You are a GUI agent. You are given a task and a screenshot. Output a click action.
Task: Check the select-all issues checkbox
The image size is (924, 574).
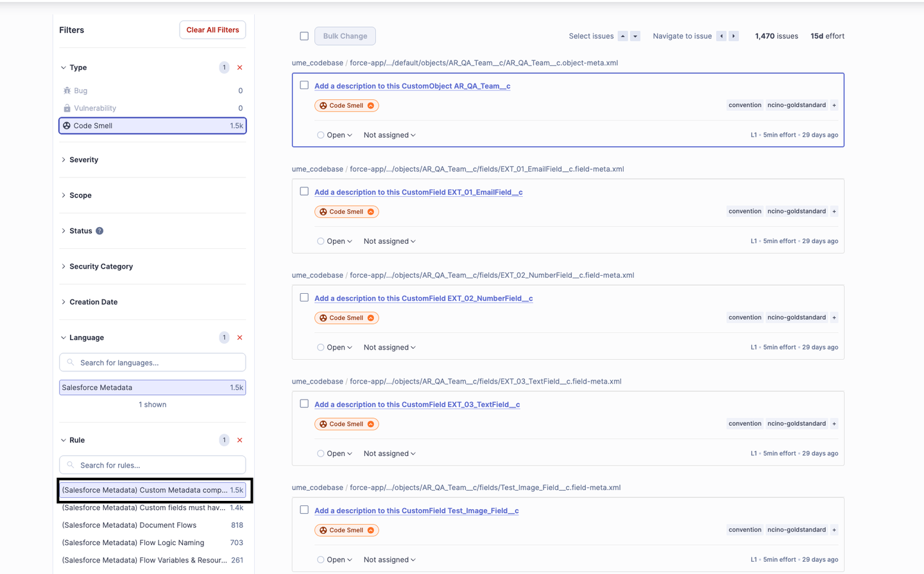coord(304,37)
